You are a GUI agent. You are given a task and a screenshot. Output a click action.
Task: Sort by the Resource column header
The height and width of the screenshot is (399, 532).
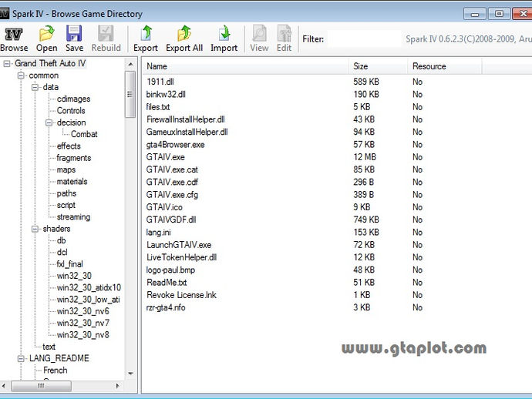(444, 66)
